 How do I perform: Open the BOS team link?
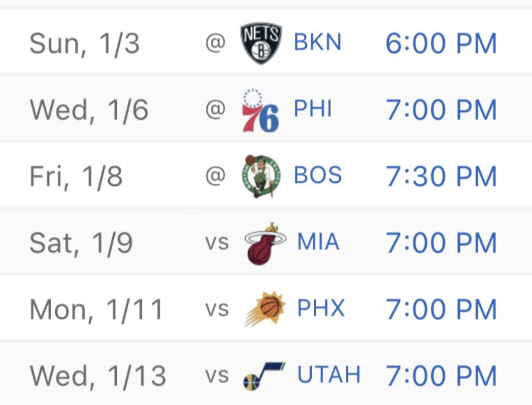318,175
